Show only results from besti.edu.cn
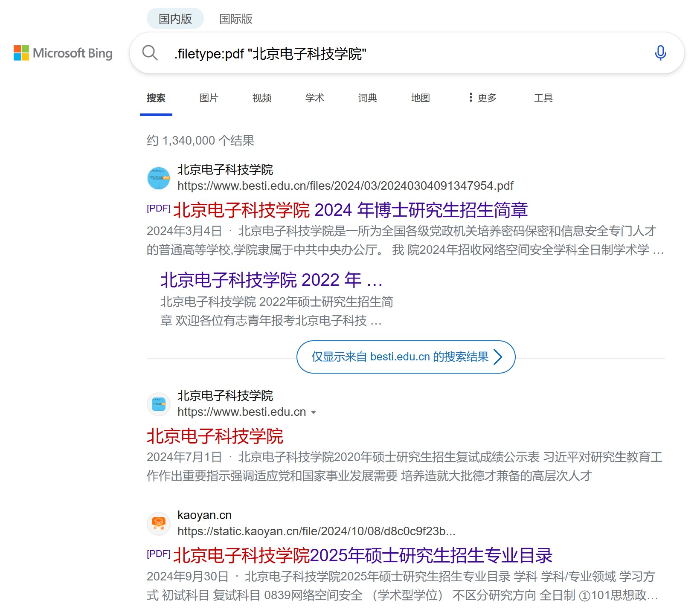Screen dimensions: 700x612 tap(406, 357)
